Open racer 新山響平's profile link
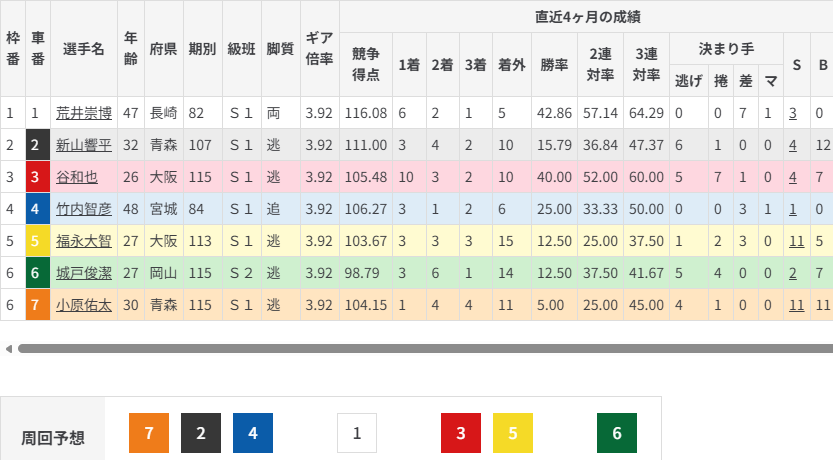Image resolution: width=833 pixels, height=460 pixels. point(83,145)
